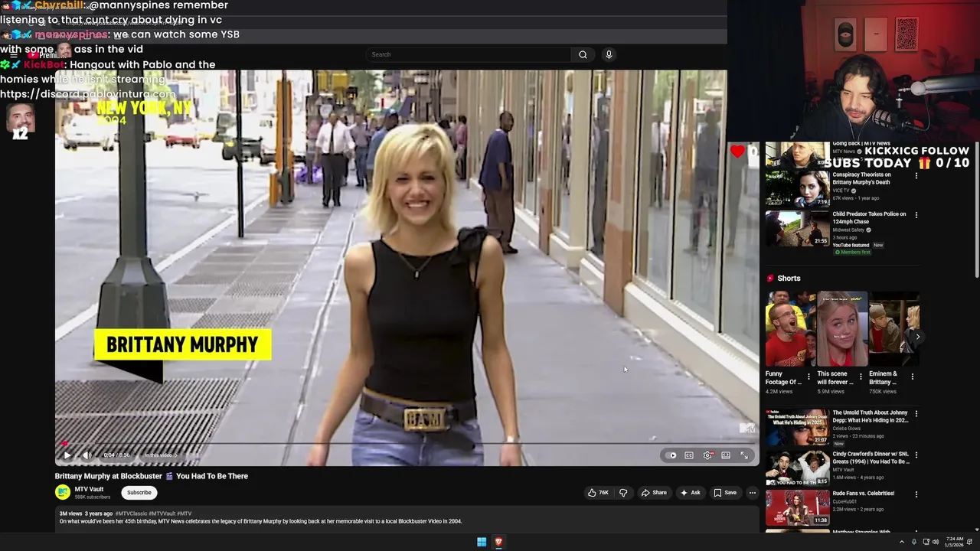Open options for 'This scene will forever' short

[x=861, y=377]
